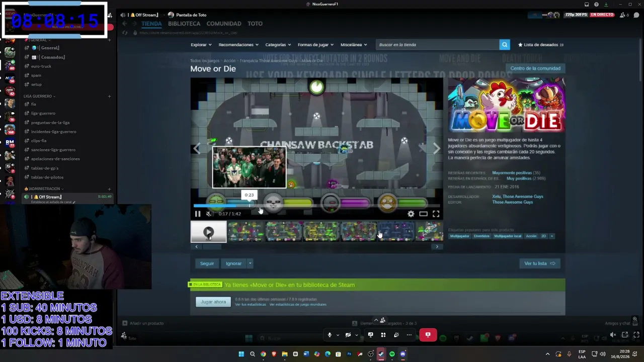Unmute the trailer video sound
The width and height of the screenshot is (644, 362).
coord(209,214)
